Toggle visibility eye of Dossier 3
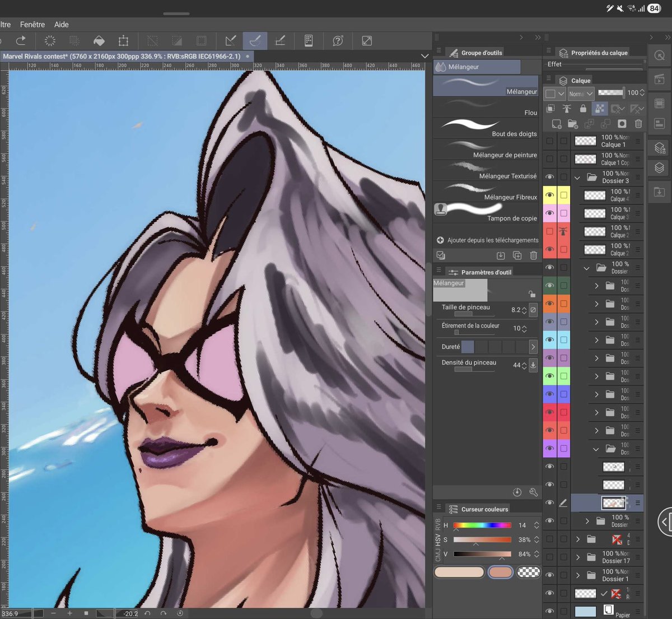 (x=549, y=177)
